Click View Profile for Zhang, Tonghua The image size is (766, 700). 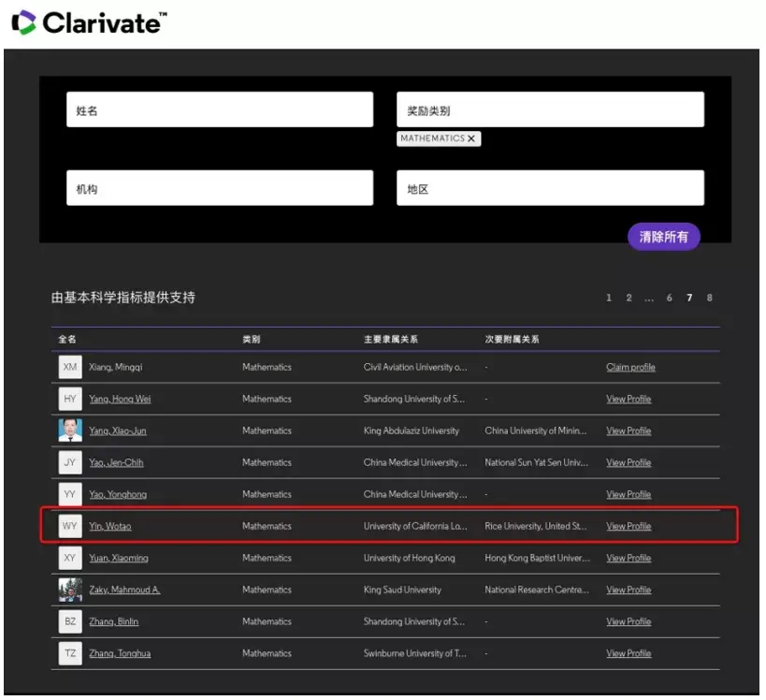629,653
